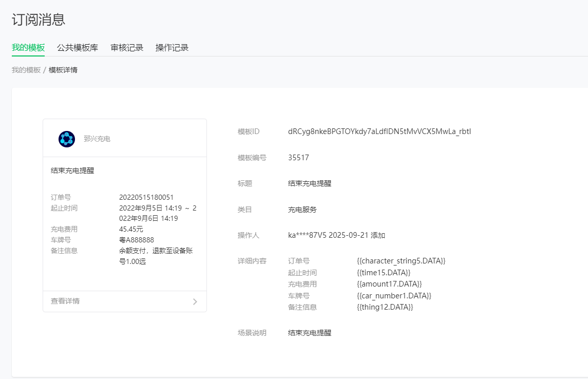Click the {{thing12.DATA}} field value

[x=385, y=307]
